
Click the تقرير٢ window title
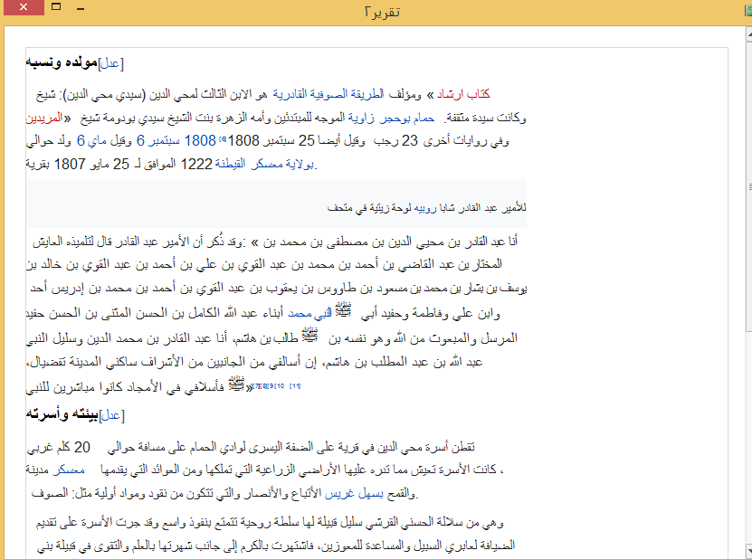pos(382,12)
